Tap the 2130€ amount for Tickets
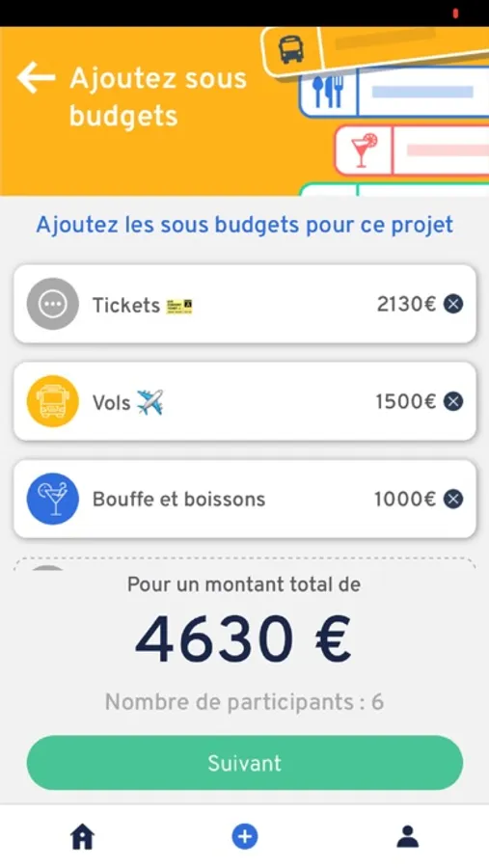Image resolution: width=489 pixels, height=868 pixels. click(406, 304)
